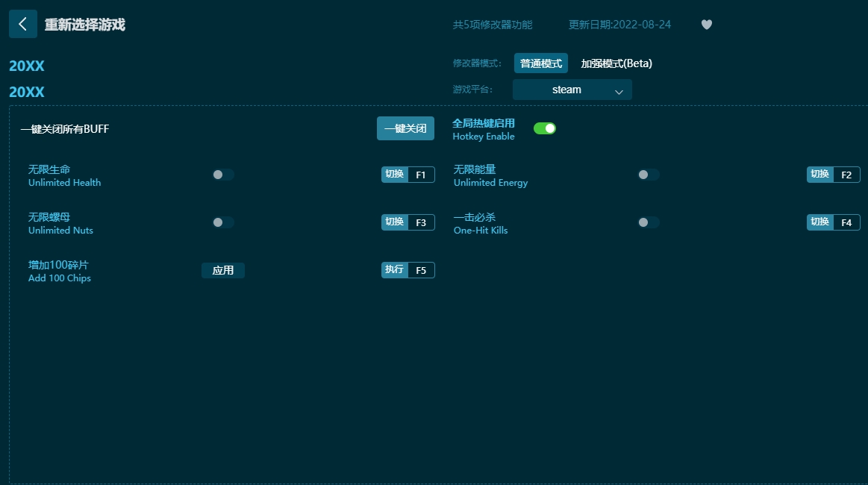Switch on One-Hit Kills toggle
The image size is (868, 485).
coord(648,222)
